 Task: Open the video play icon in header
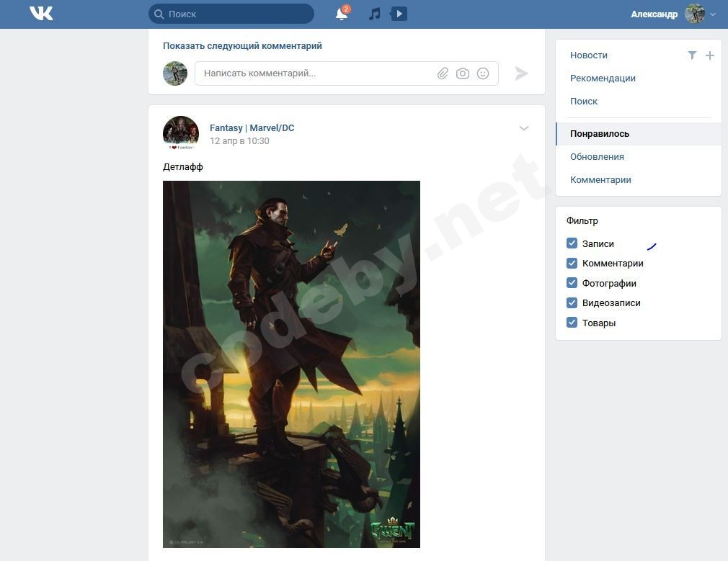click(399, 14)
